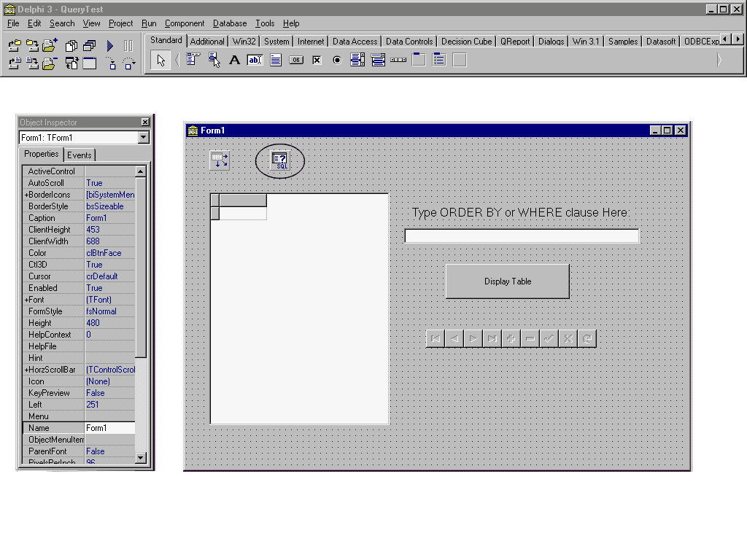Click the Display Table button

tap(507, 281)
